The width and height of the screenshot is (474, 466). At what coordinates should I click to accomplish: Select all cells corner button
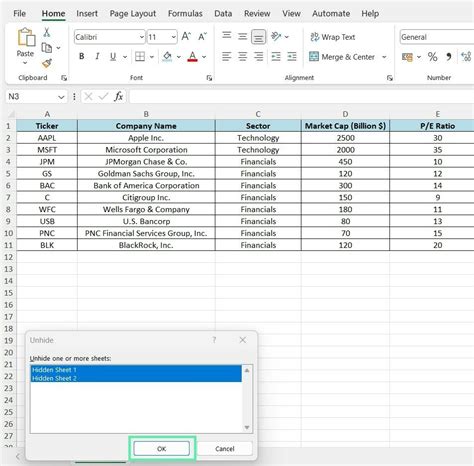pos(10,114)
